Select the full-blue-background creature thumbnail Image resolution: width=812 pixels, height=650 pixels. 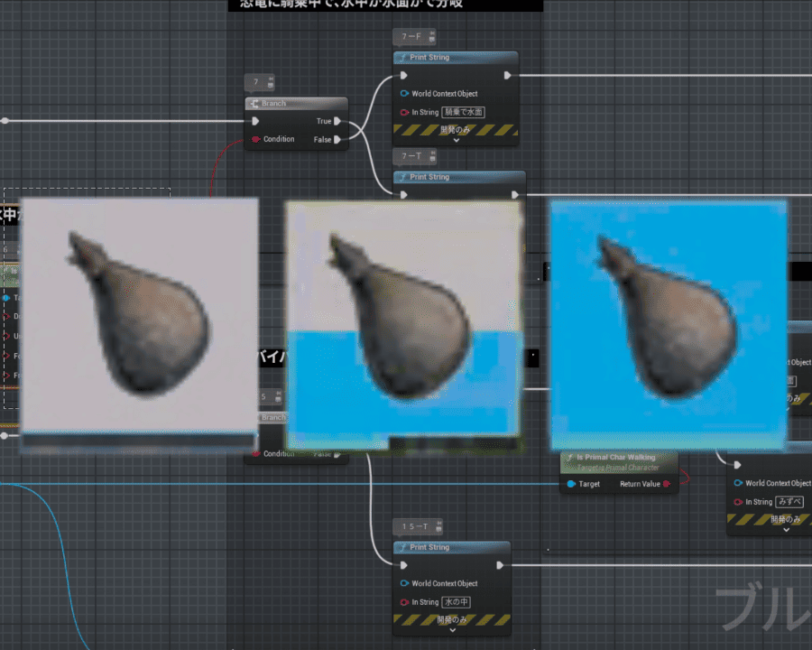[669, 324]
